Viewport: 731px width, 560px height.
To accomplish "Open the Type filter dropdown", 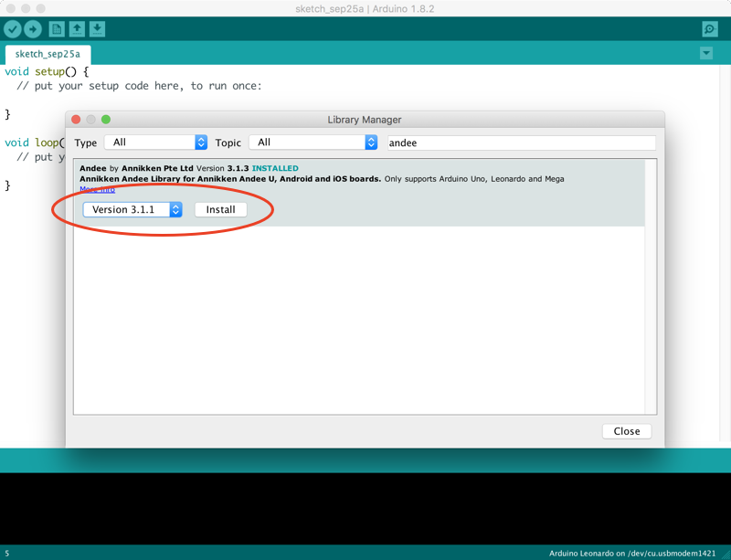I will click(155, 143).
